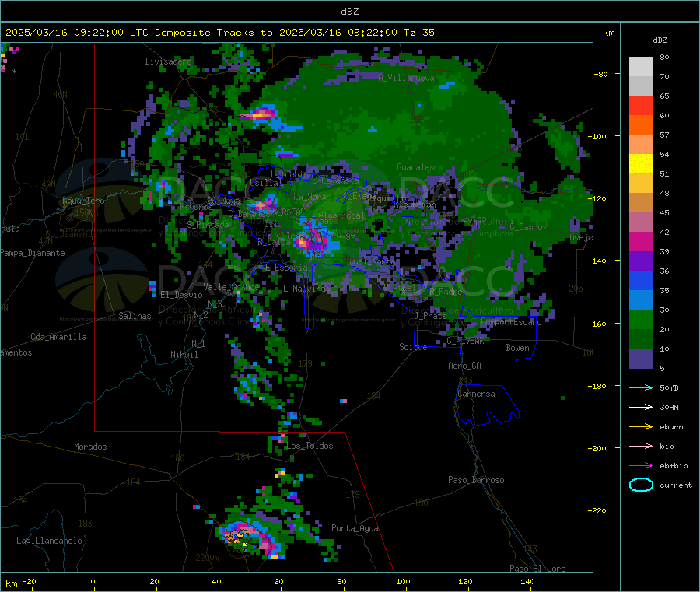This screenshot has height=592, width=700.
Task: Click the eb+bip magenta arrow legend icon
Action: click(x=641, y=466)
